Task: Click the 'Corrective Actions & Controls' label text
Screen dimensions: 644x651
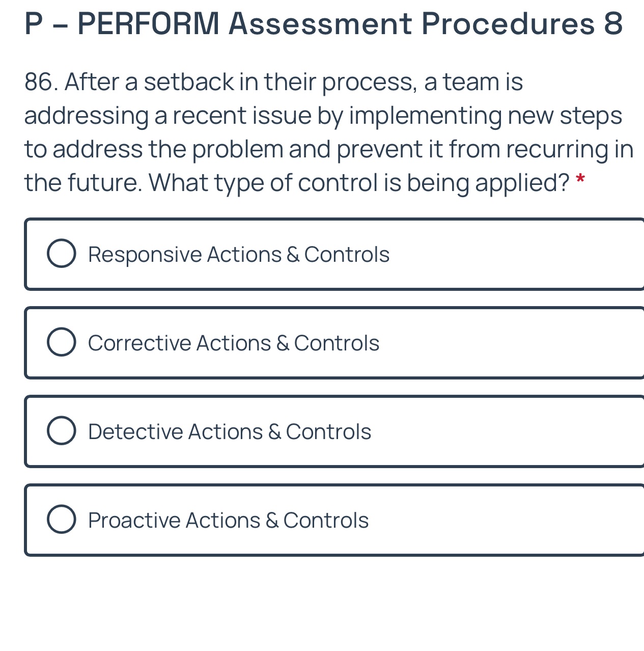Action: click(x=234, y=343)
